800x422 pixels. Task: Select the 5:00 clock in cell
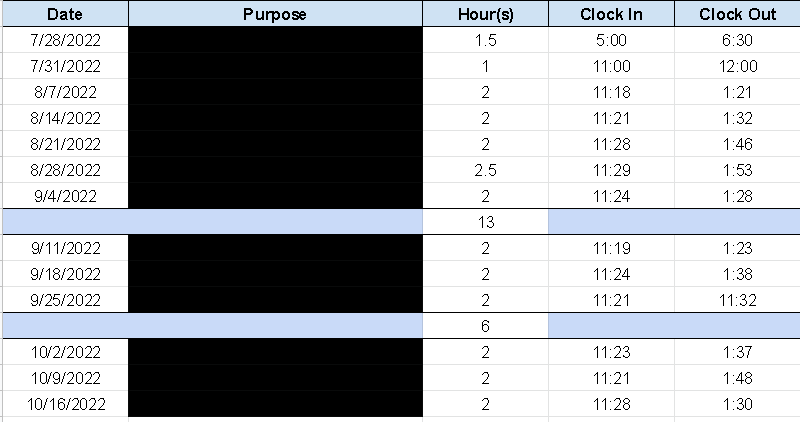(611, 40)
